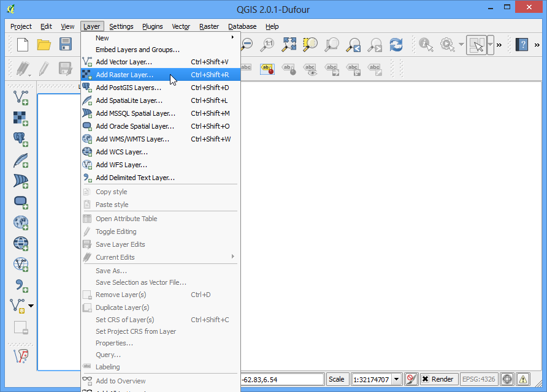547x392 pixels.
Task: Click the Run Feature Action gear icon
Action: (x=447, y=45)
